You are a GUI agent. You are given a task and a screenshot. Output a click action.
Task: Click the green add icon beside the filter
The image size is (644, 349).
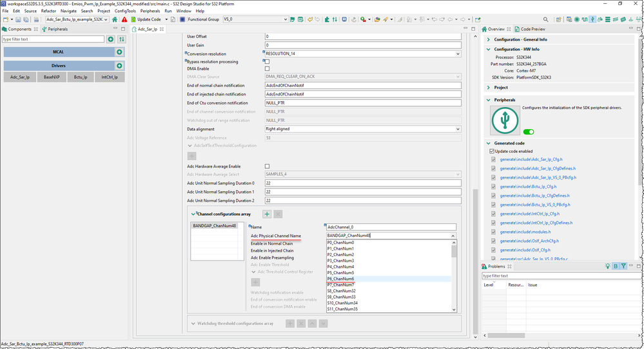(111, 39)
